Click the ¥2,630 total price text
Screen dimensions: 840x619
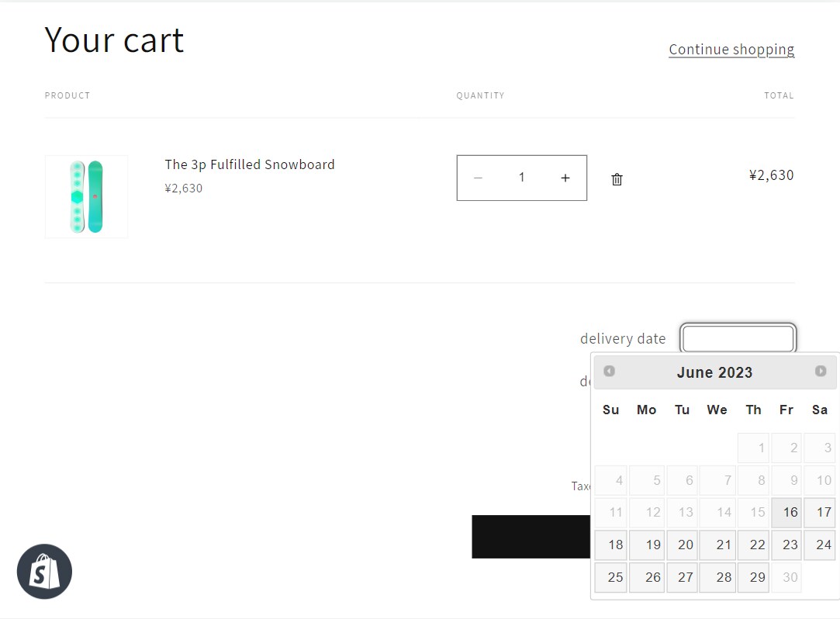point(772,175)
